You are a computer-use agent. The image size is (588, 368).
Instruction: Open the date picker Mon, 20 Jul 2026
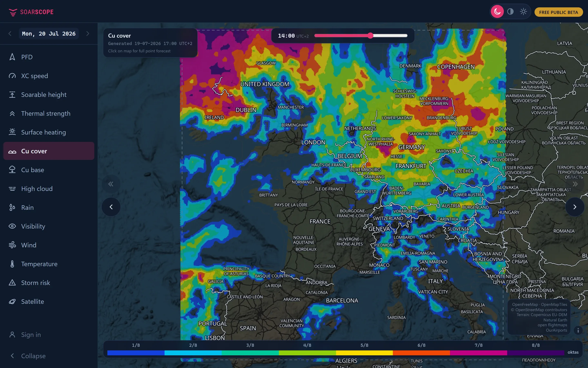pyautogui.click(x=49, y=34)
